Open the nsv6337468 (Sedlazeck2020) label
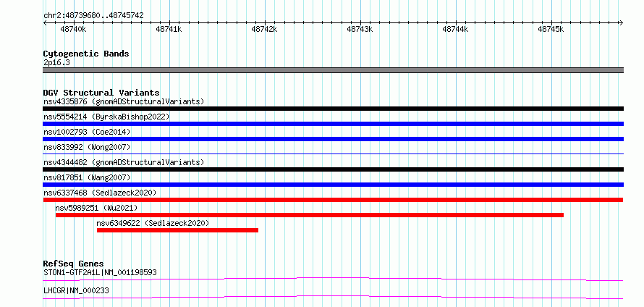Image resolution: width=644 pixels, height=307 pixels. (x=100, y=193)
